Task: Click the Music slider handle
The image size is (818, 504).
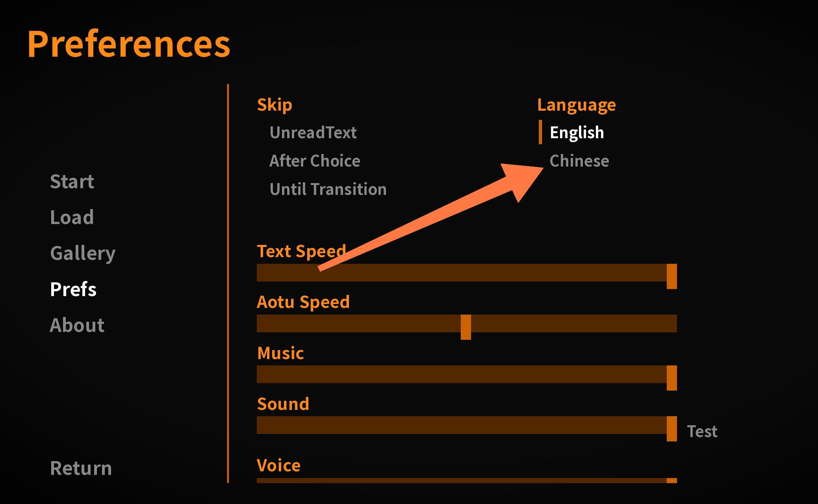Action: pyautogui.click(x=672, y=378)
